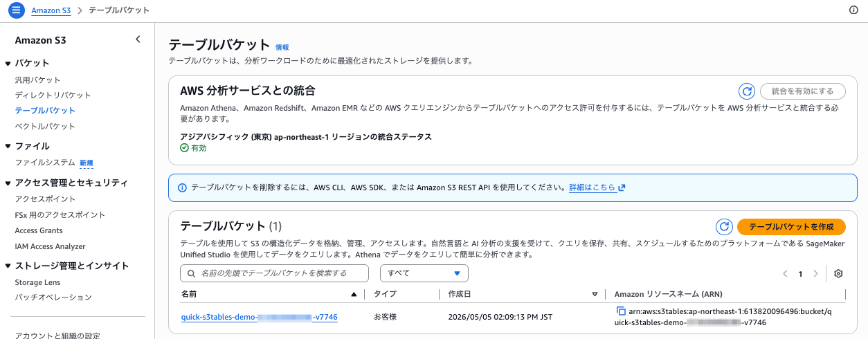Click the テーブルバケット (1) table heading

click(230, 226)
